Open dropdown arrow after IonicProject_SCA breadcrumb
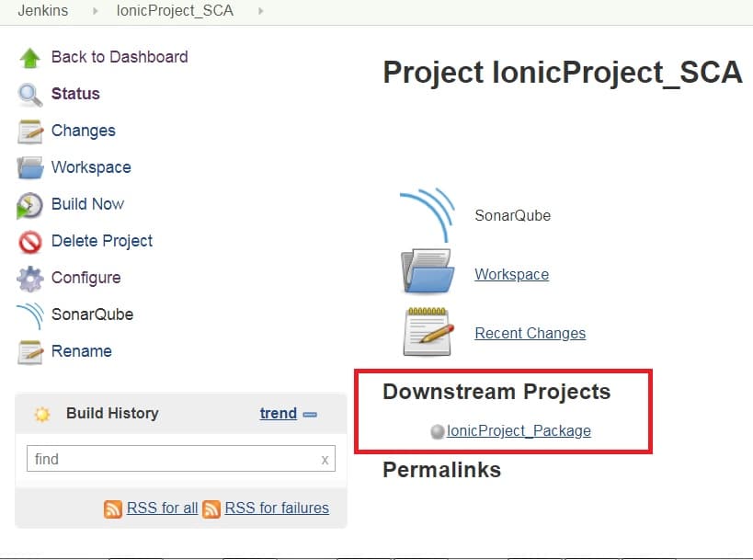Screen dimensions: 753x560 pyautogui.click(x=261, y=10)
